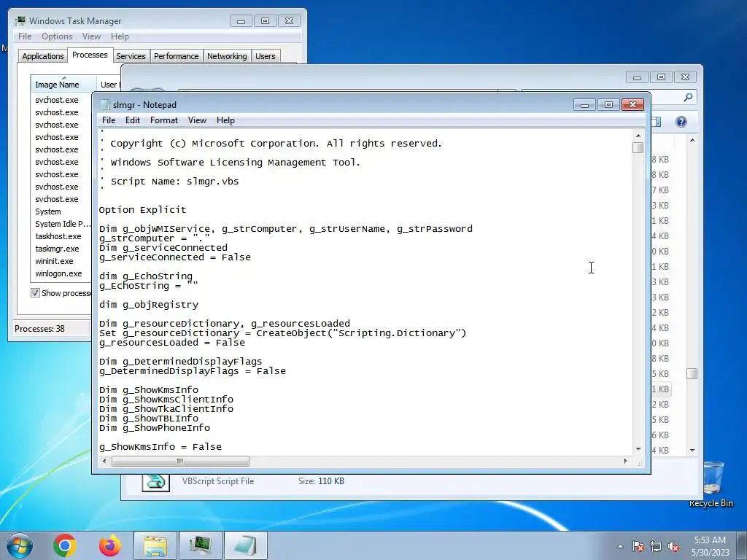Open Notepad Format menu

(164, 120)
